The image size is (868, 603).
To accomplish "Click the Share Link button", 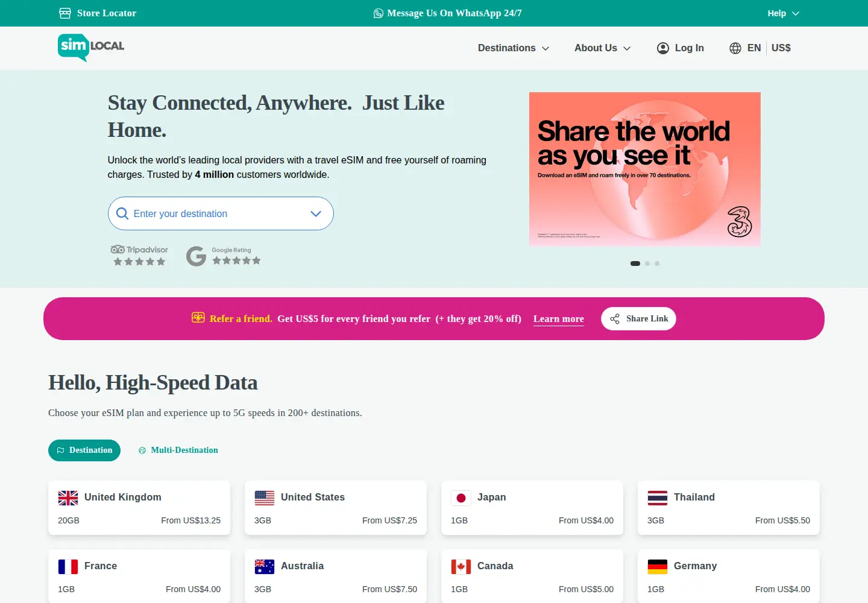I will tap(638, 319).
